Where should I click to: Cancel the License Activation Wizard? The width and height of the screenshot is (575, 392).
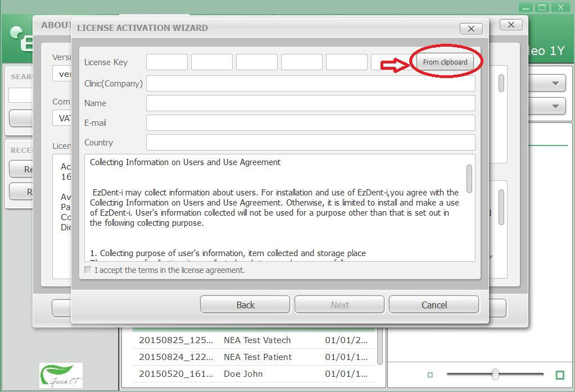pos(434,305)
